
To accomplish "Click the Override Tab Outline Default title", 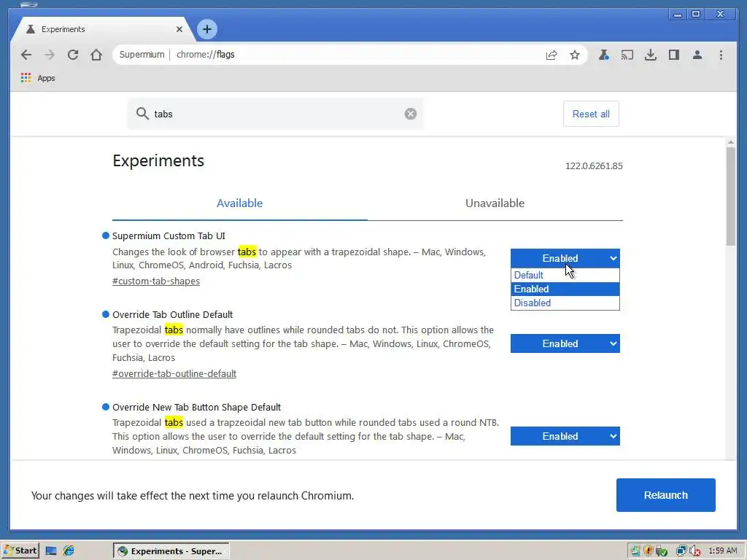I will [172, 314].
